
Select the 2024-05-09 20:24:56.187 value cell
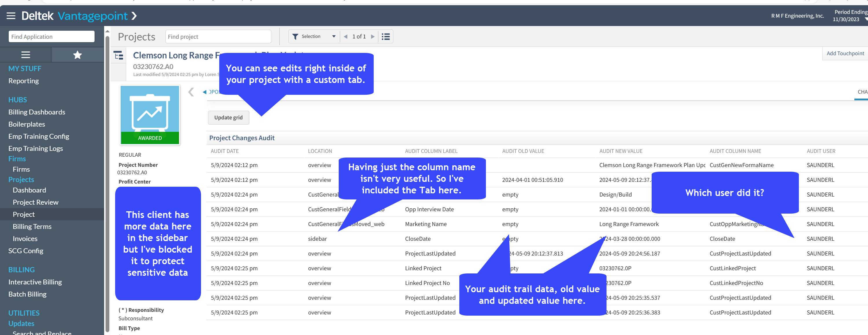[629, 253]
